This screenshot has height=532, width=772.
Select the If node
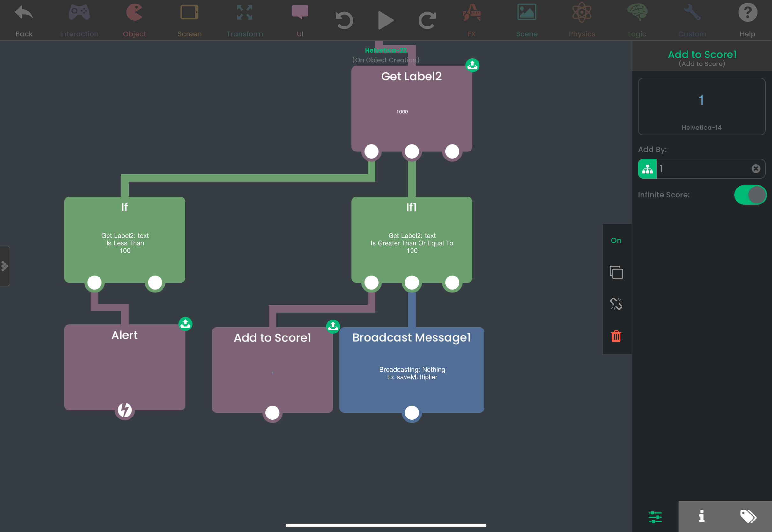pyautogui.click(x=125, y=240)
